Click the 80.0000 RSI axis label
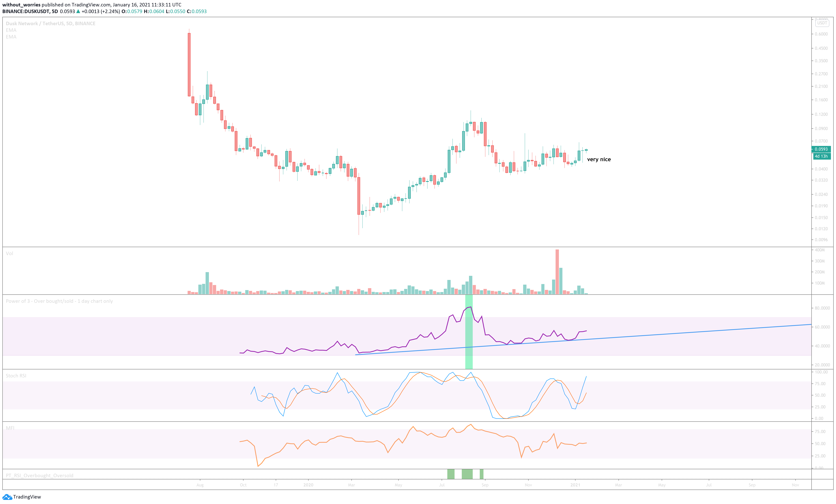This screenshot has width=836, height=504. [x=823, y=308]
